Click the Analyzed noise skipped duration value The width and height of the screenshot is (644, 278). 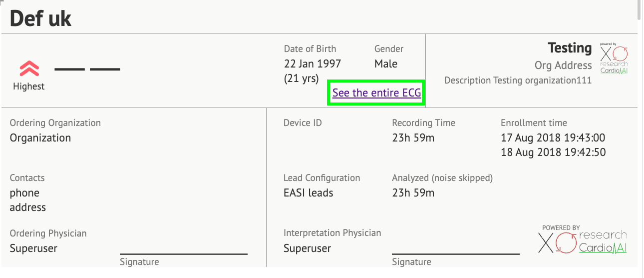coord(413,193)
